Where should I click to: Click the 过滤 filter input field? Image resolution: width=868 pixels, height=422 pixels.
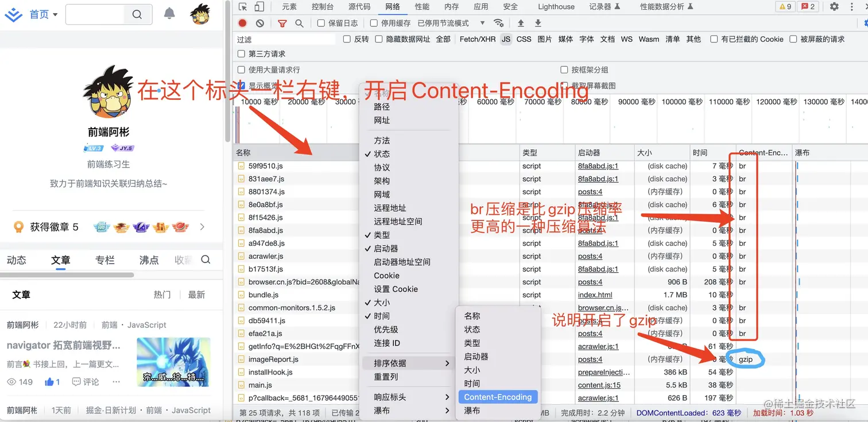[x=285, y=39]
